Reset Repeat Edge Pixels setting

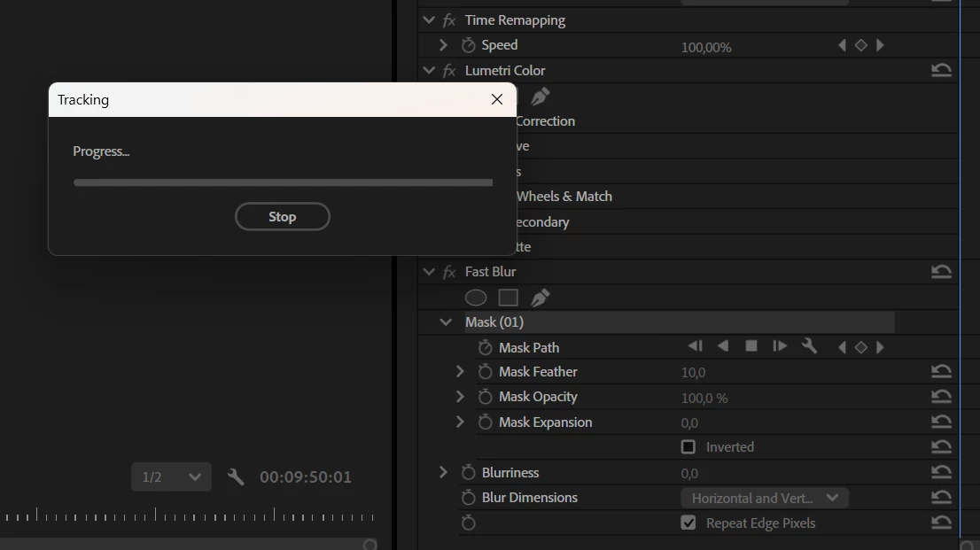(x=941, y=523)
